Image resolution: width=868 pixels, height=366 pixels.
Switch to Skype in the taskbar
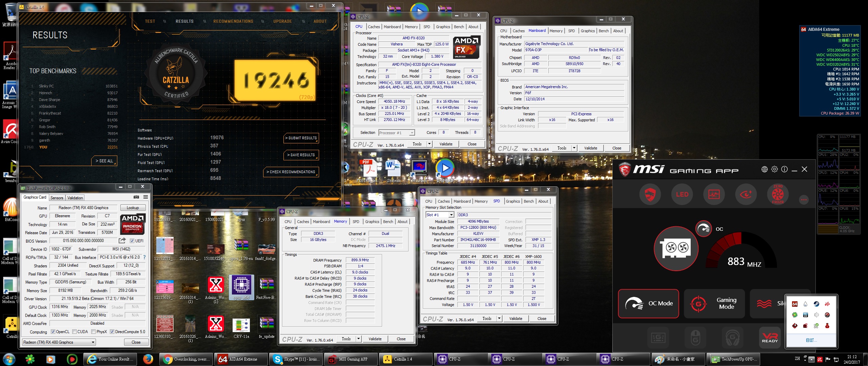296,359
